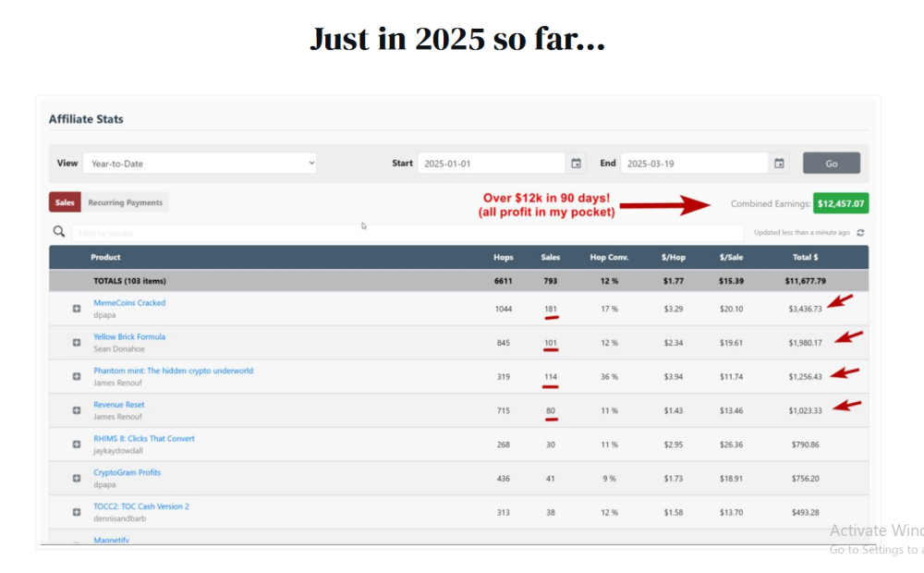Click the Go button

pyautogui.click(x=831, y=164)
